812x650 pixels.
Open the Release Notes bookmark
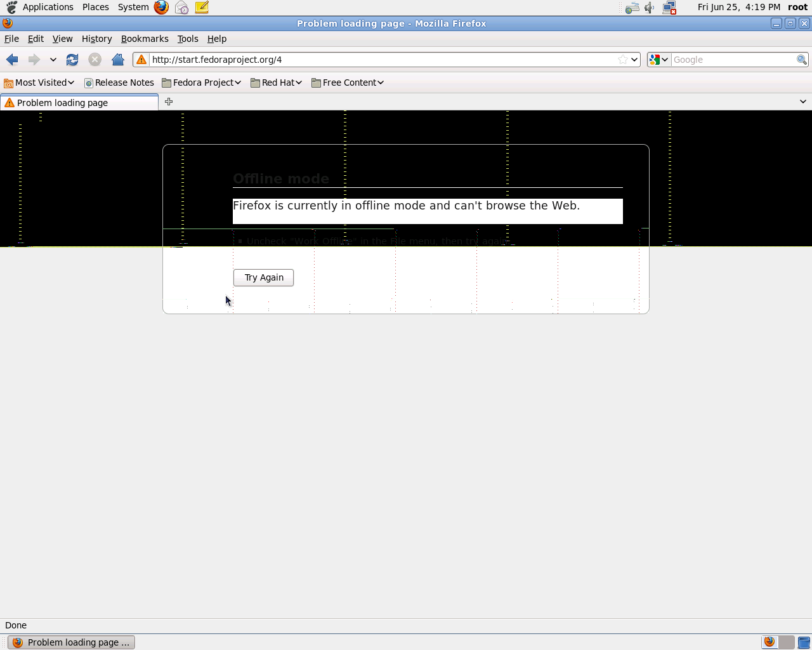point(119,83)
